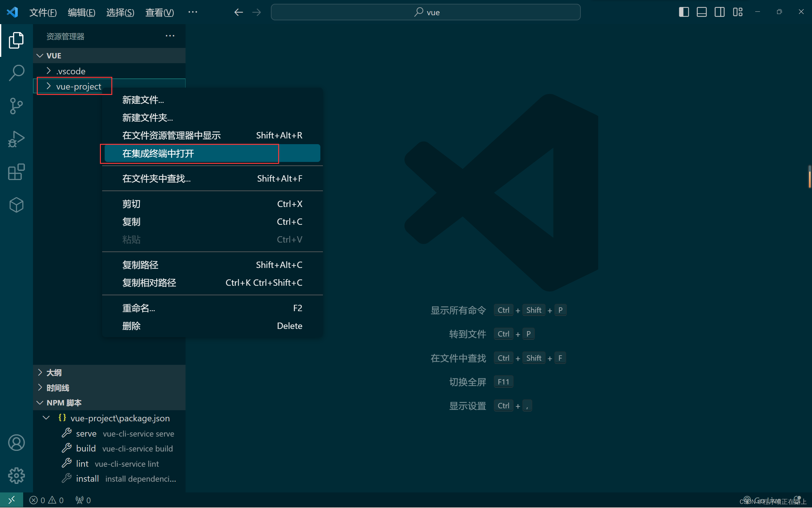Open the 编辑(E) menu

click(x=82, y=12)
